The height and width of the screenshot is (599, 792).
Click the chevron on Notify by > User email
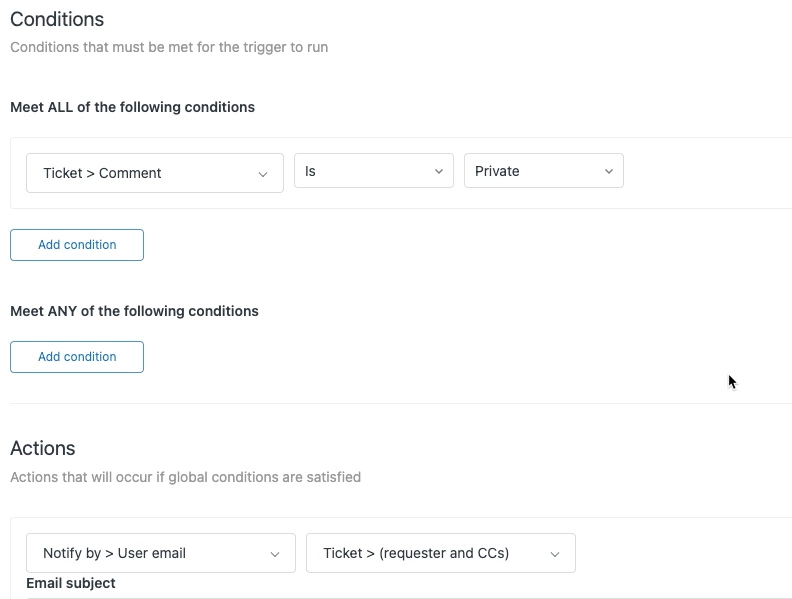coord(275,554)
